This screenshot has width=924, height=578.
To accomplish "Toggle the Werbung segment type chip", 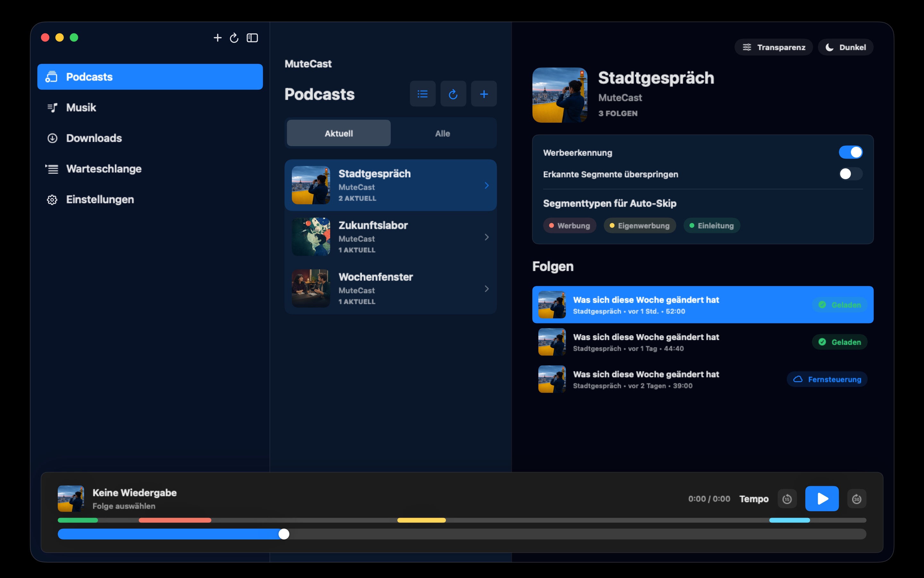I will [569, 225].
